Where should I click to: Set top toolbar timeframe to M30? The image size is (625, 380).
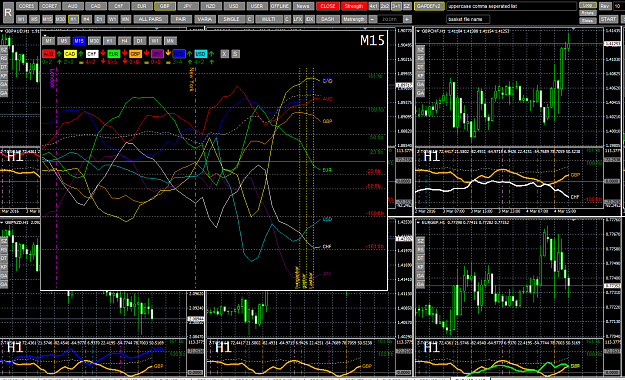click(x=61, y=19)
